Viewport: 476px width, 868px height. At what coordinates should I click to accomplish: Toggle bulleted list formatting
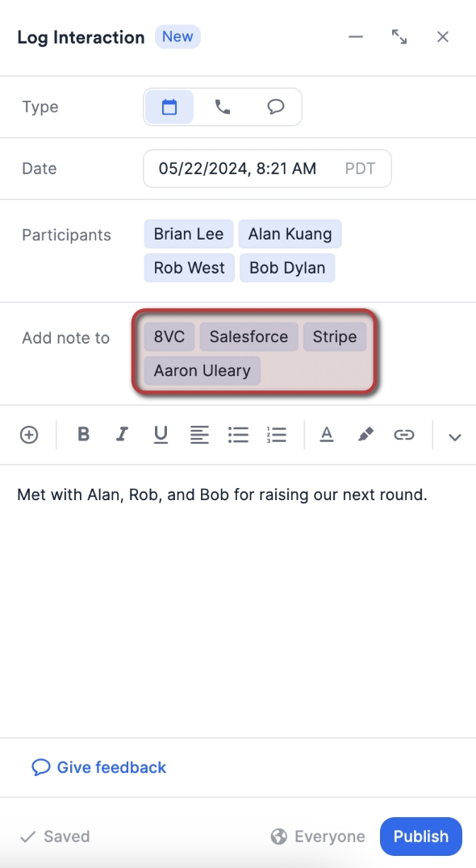238,435
